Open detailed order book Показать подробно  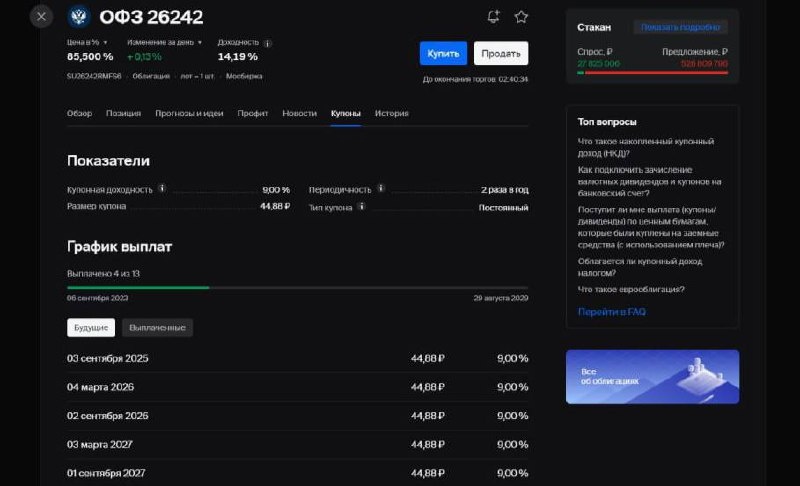pos(681,27)
